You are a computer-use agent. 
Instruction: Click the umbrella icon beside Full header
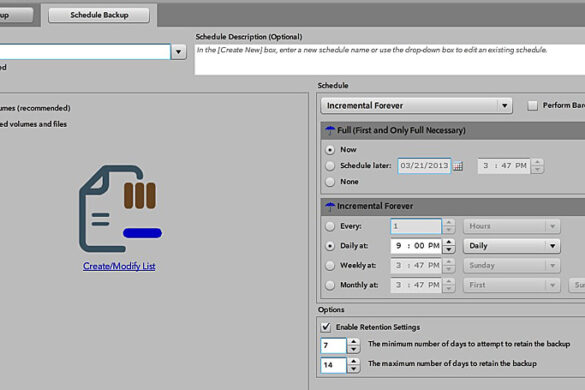(x=330, y=131)
